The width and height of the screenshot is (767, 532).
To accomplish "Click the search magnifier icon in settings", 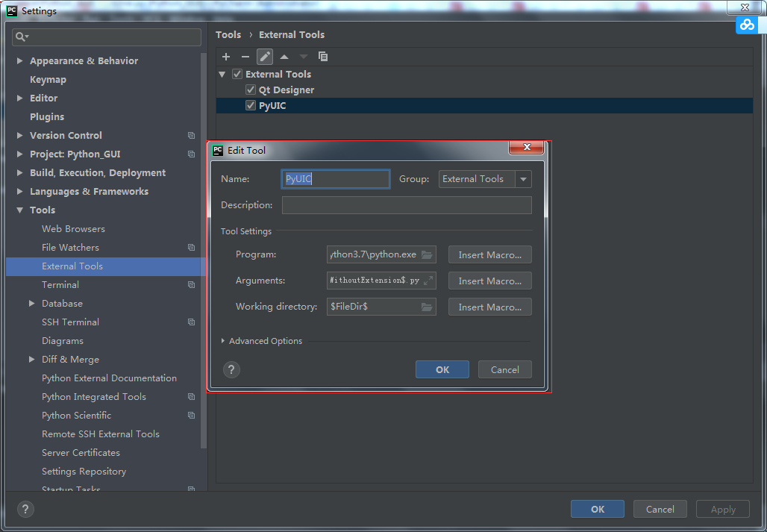I will pos(22,37).
